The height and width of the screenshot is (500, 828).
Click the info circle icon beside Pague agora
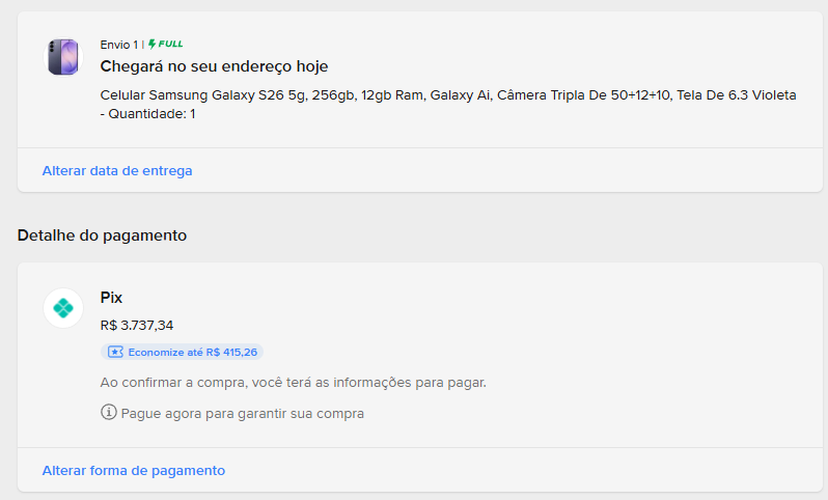point(108,412)
